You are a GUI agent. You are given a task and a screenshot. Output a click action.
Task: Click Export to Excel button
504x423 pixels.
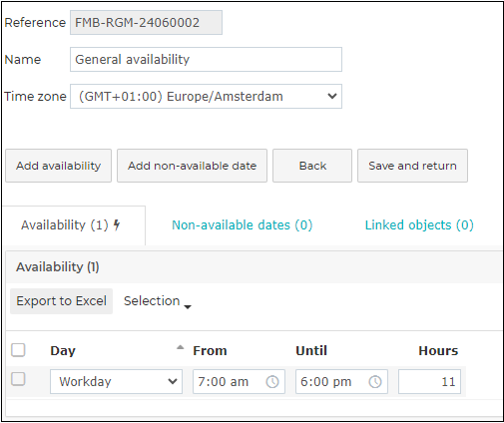(61, 301)
